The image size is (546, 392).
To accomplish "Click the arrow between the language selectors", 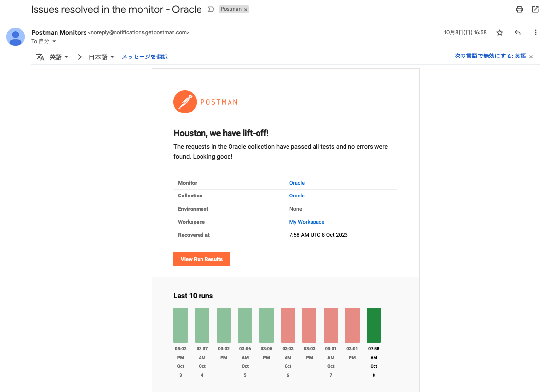I will click(80, 57).
